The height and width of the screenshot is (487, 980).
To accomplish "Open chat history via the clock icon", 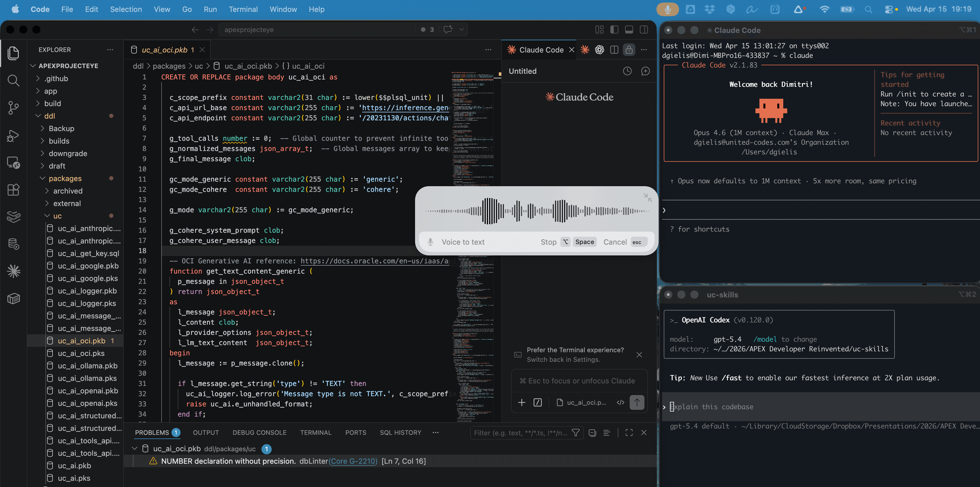I will 627,71.
